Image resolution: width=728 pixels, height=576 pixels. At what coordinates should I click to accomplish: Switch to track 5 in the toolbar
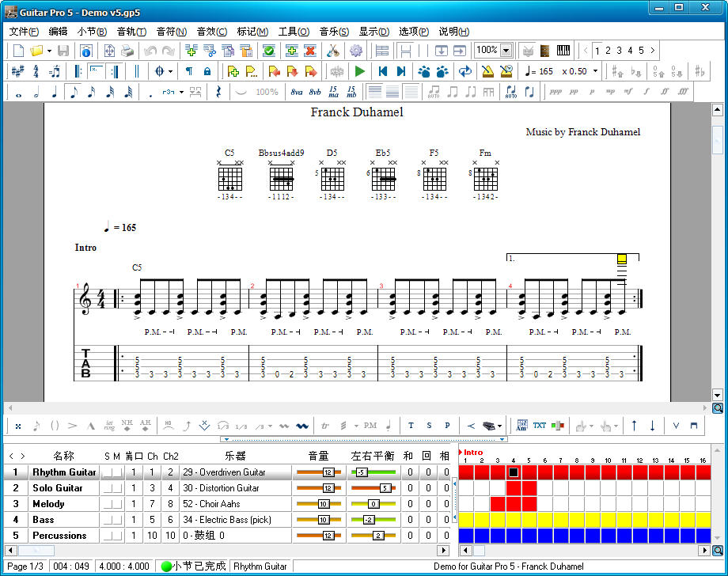click(x=641, y=50)
